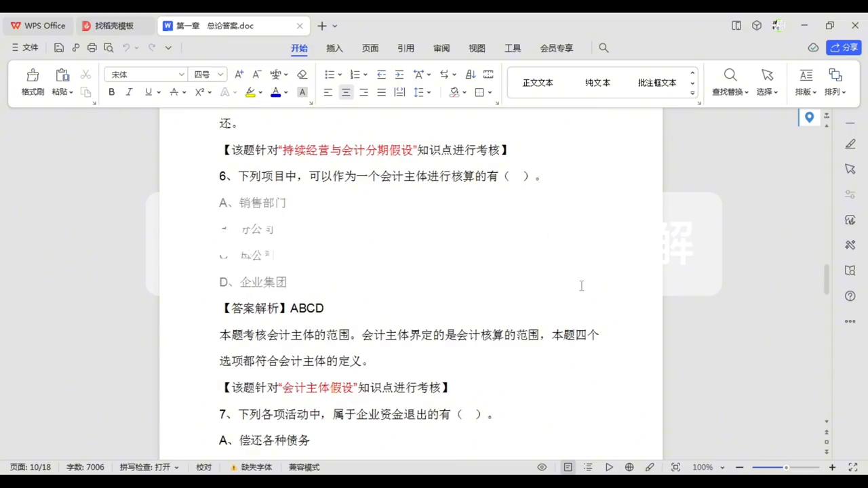
Task: Toggle bold formatting
Action: [111, 92]
